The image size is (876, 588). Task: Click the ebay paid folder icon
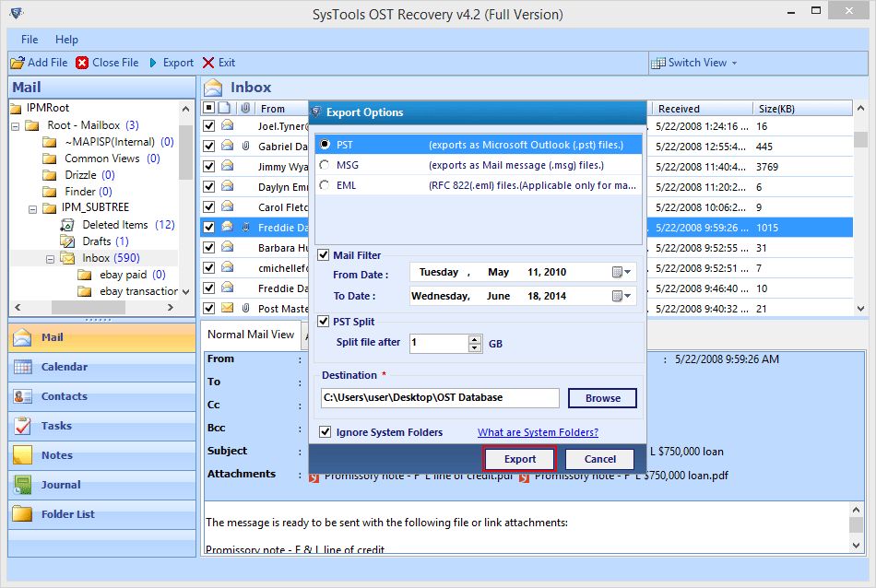84,275
